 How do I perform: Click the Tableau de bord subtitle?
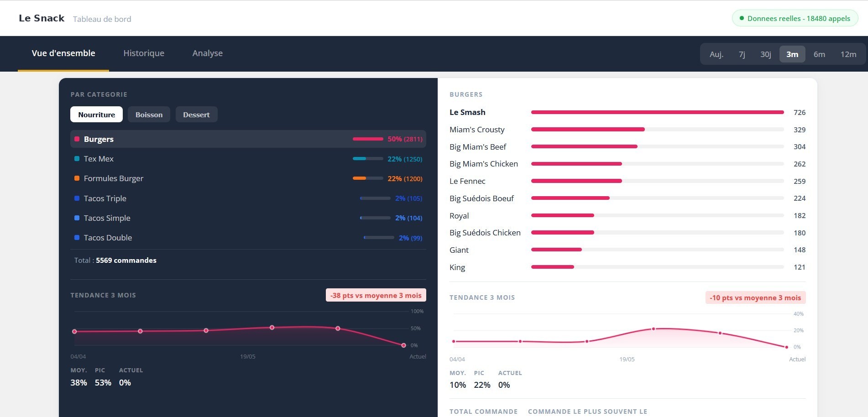click(x=102, y=19)
